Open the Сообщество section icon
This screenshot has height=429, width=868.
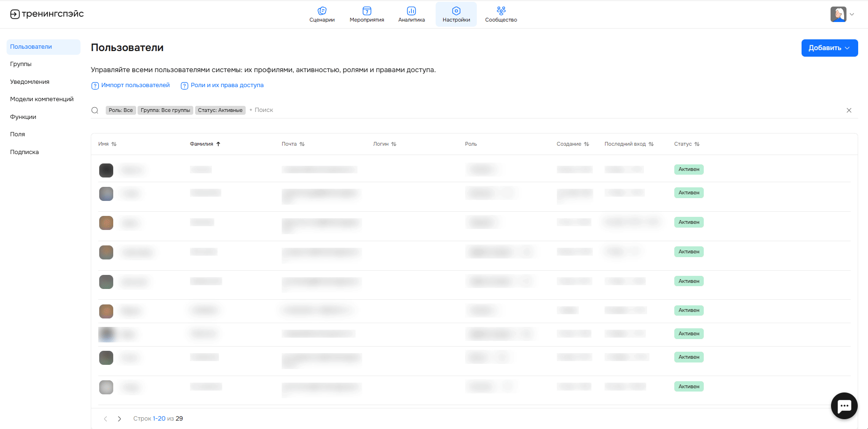click(x=501, y=11)
